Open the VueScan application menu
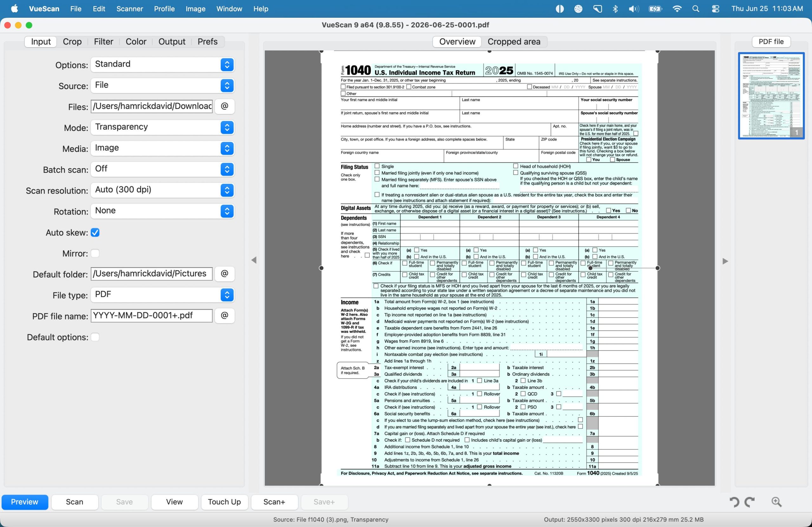The height and width of the screenshot is (527, 812). (44, 9)
